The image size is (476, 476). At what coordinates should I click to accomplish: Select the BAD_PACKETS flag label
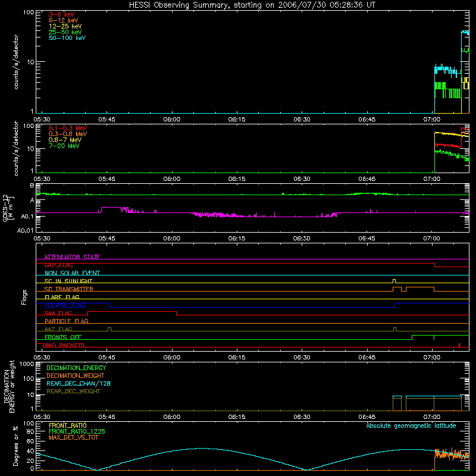[x=64, y=345]
